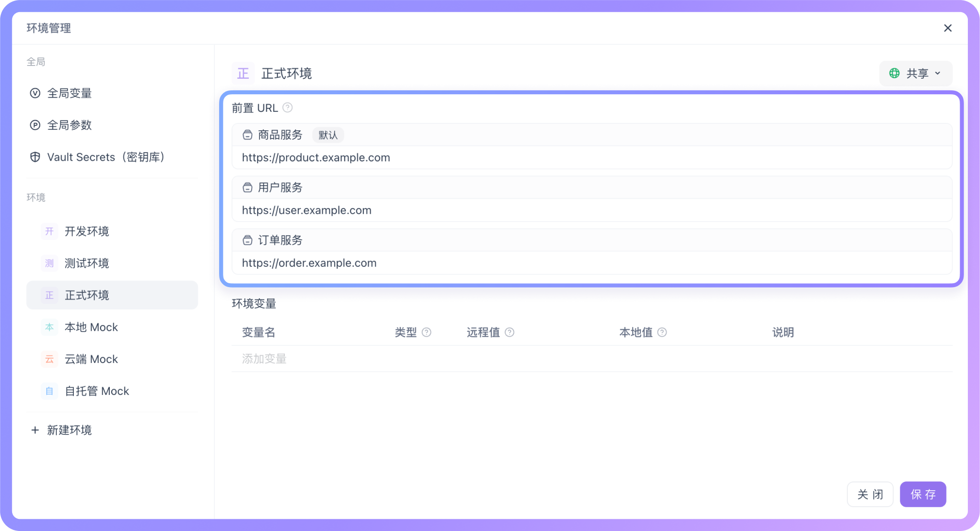Click the 正式环境 title in the header
This screenshot has height=531, width=980.
pyautogui.click(x=287, y=73)
